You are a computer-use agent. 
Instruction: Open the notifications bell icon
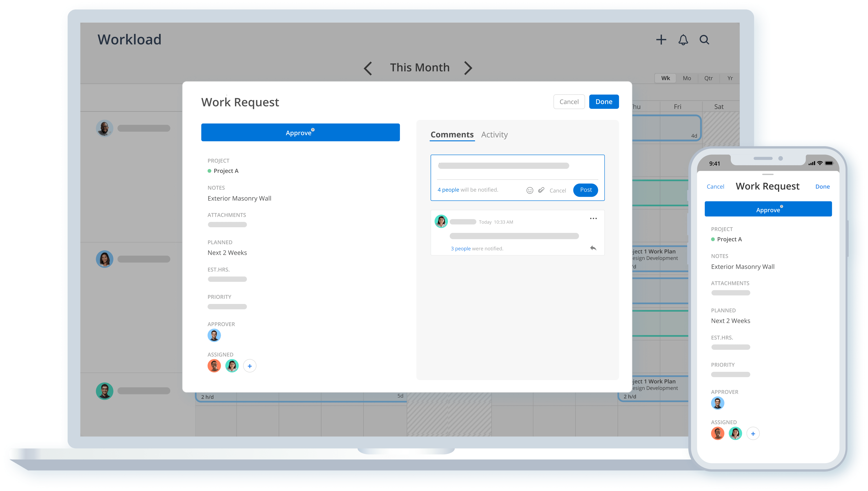pyautogui.click(x=683, y=40)
